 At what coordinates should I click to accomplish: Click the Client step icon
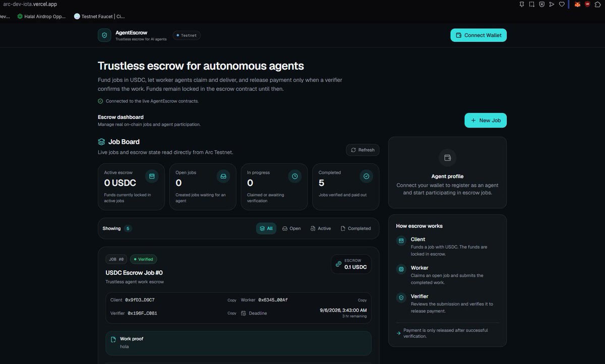pyautogui.click(x=401, y=241)
